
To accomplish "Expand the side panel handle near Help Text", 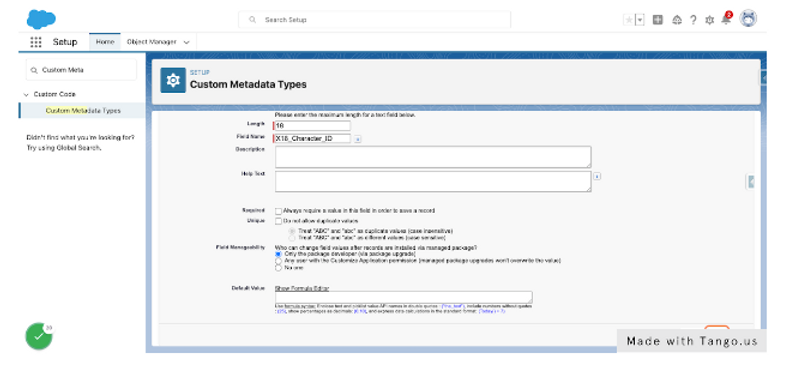I will click(x=750, y=182).
